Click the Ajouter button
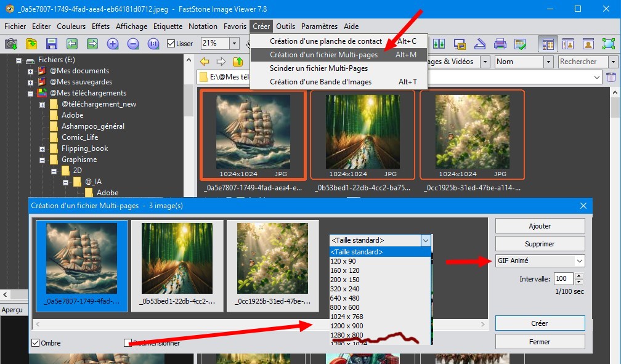Screen dimensions: 621x364 point(540,226)
